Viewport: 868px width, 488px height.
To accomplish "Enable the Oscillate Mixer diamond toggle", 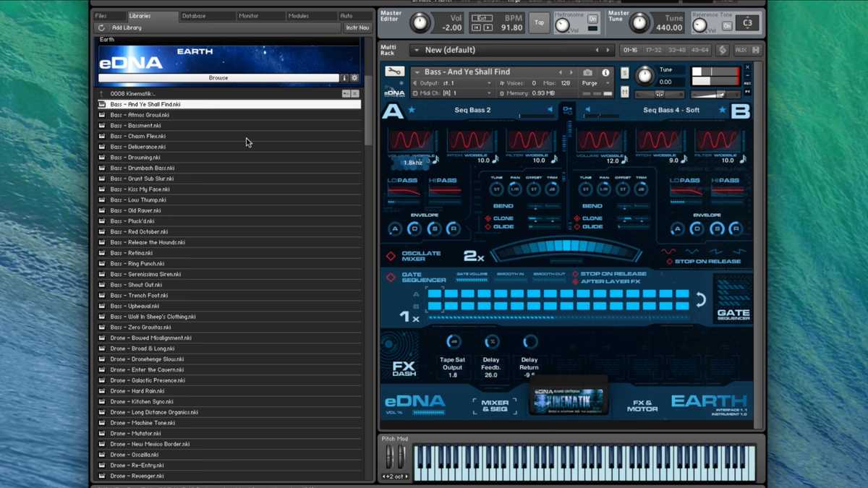I will (x=391, y=257).
